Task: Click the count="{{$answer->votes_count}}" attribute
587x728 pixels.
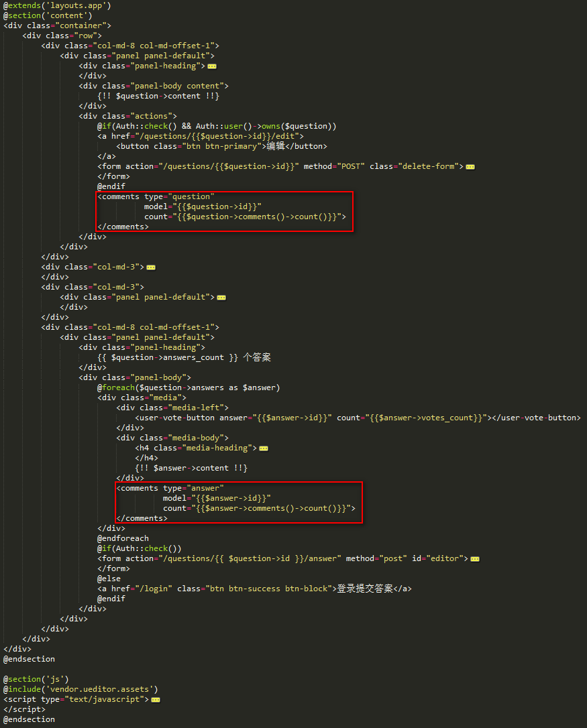Action: (412, 418)
